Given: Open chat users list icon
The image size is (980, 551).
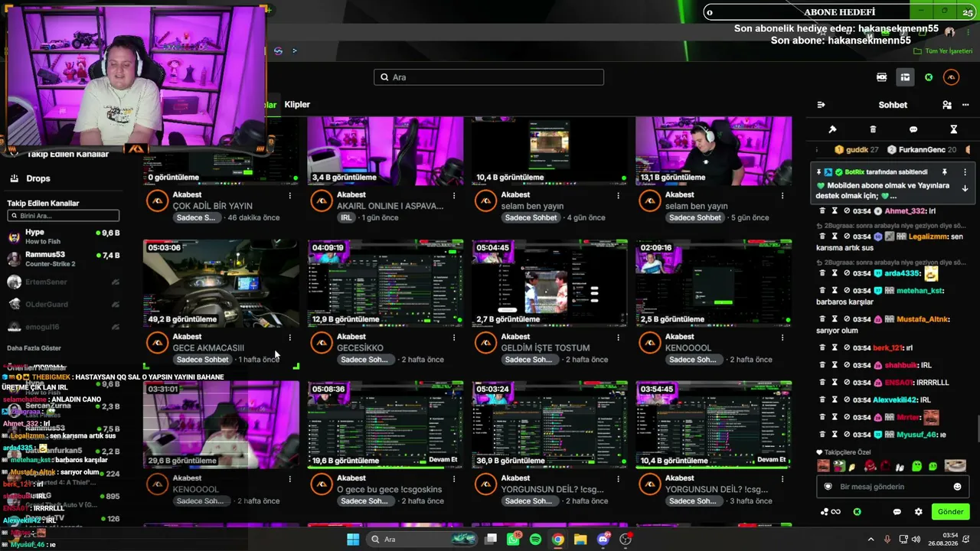Looking at the screenshot, I should click(x=947, y=105).
